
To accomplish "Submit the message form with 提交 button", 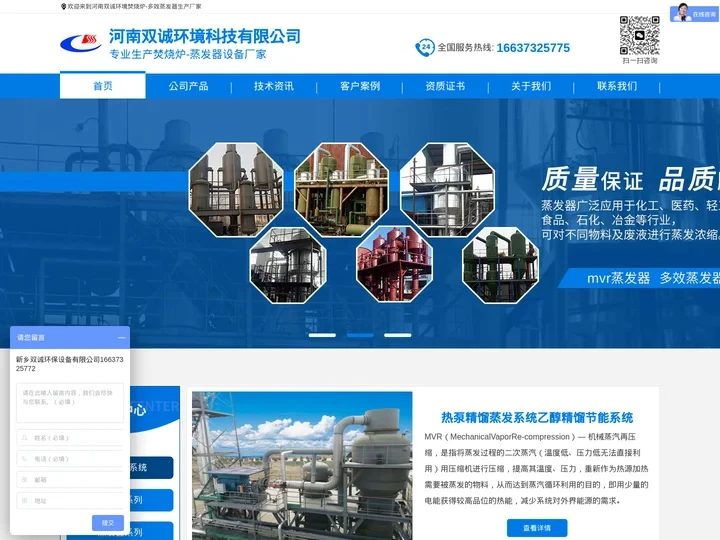I will pyautogui.click(x=108, y=523).
